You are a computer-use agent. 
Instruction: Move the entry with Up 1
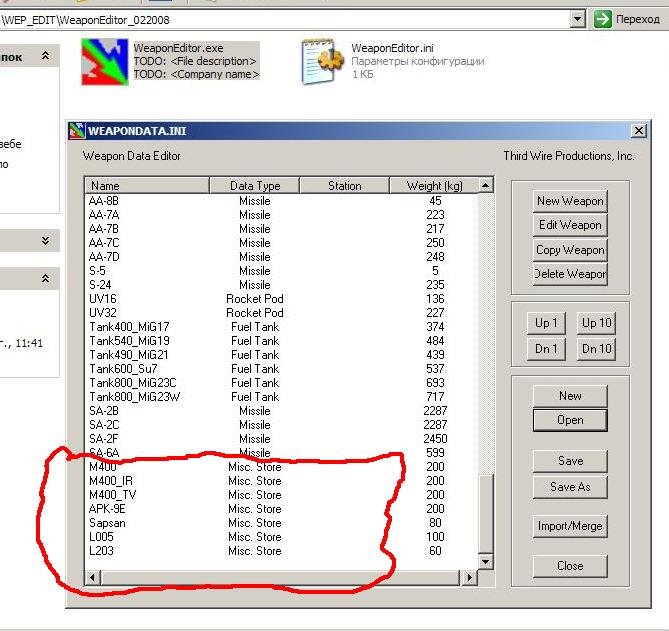point(546,323)
